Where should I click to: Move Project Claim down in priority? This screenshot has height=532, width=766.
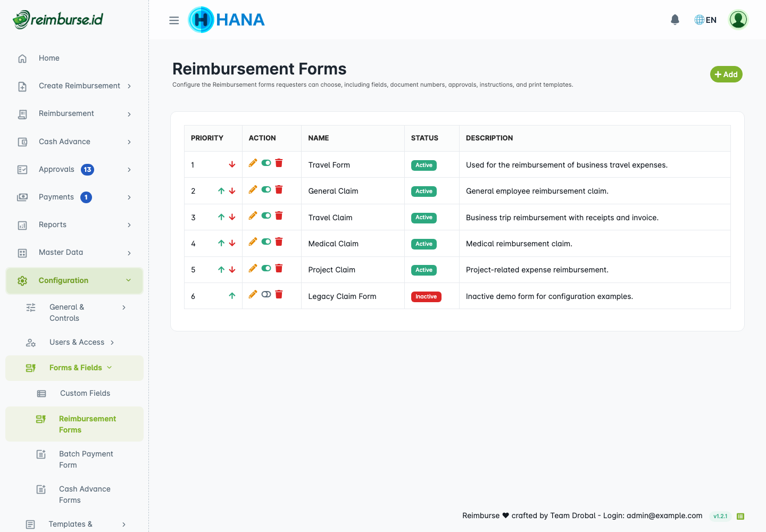coord(232,270)
